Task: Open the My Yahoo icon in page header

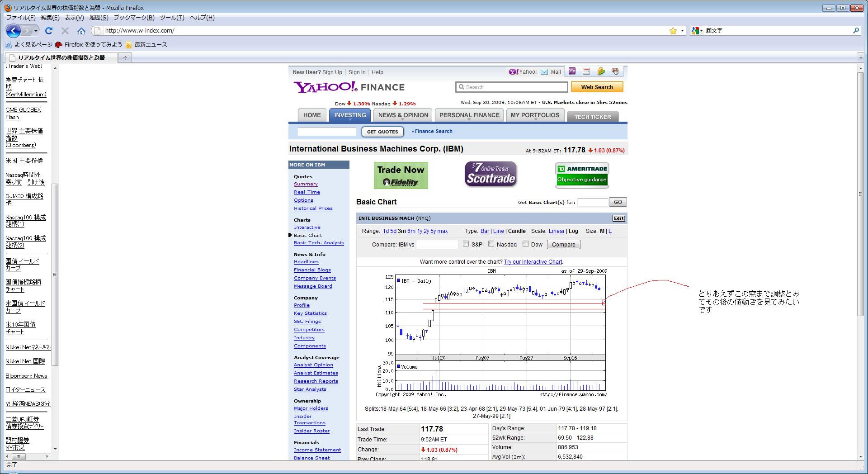Action: [x=572, y=71]
